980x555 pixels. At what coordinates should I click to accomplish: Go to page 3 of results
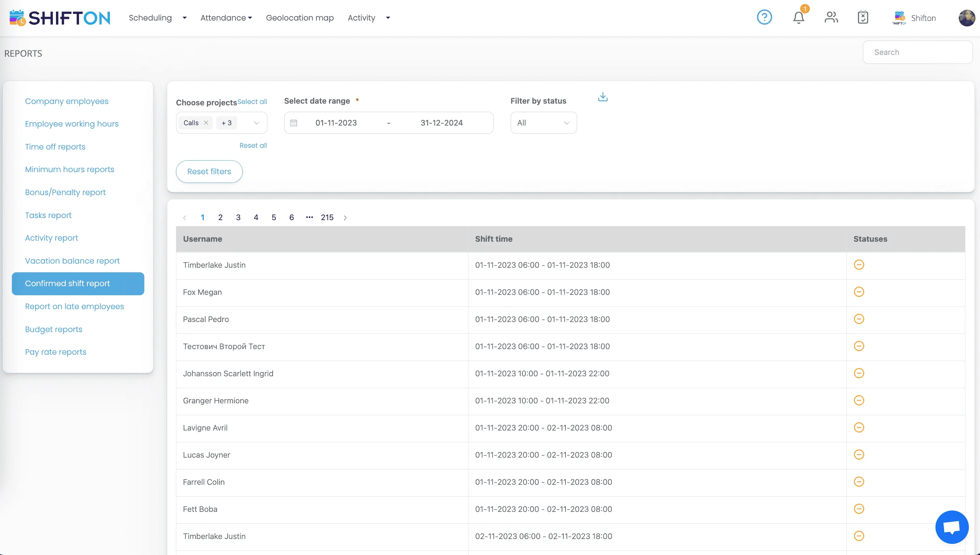click(x=238, y=217)
